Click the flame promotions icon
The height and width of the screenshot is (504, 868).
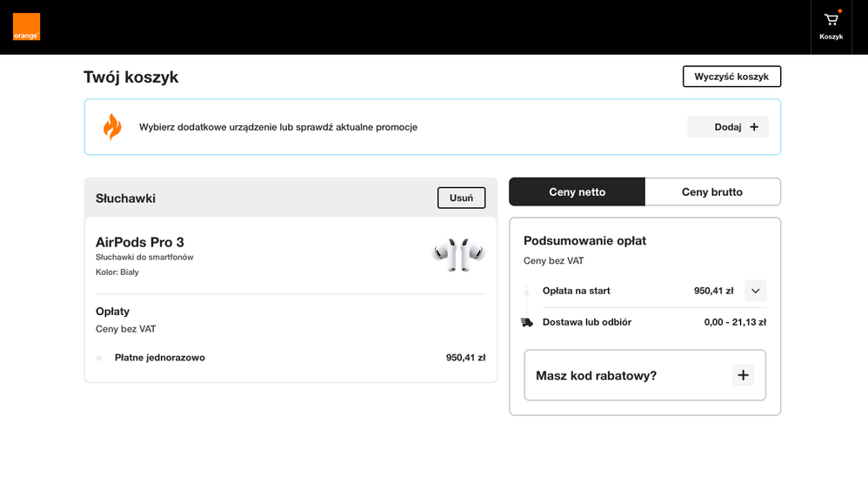112,127
